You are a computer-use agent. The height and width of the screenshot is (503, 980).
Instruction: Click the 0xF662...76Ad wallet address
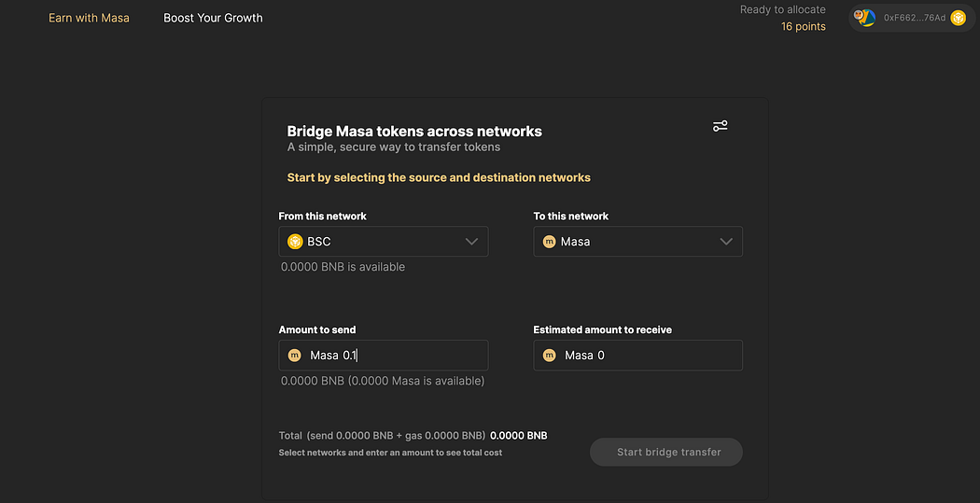click(x=915, y=18)
